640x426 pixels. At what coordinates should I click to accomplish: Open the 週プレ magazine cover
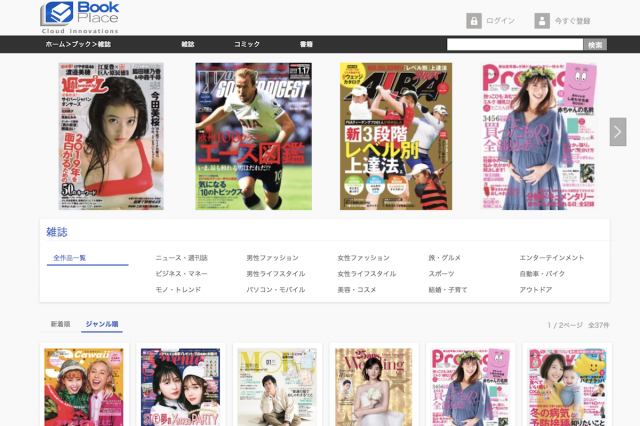coord(111,136)
